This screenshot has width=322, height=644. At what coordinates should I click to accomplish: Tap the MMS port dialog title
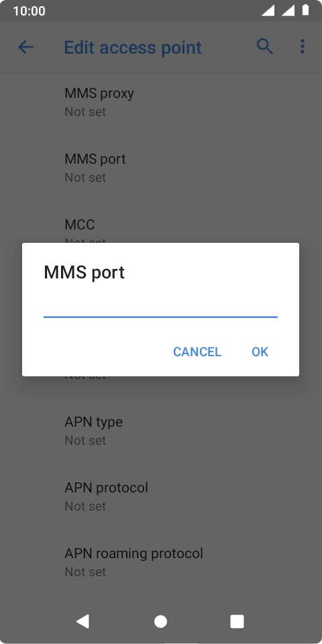(85, 273)
